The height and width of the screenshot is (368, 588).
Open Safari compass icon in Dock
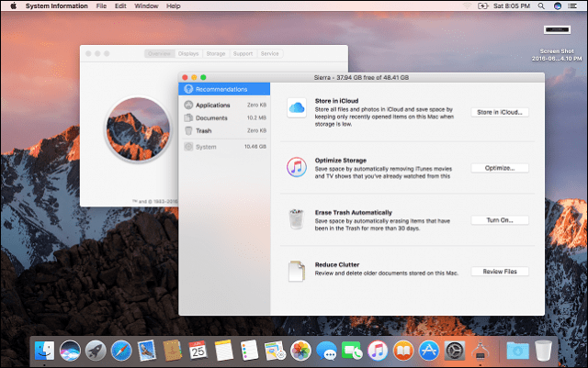(121, 351)
